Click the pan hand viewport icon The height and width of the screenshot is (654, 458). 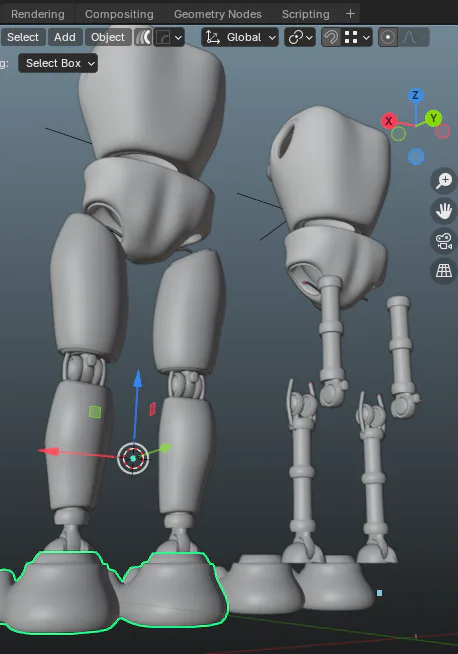[x=444, y=211]
